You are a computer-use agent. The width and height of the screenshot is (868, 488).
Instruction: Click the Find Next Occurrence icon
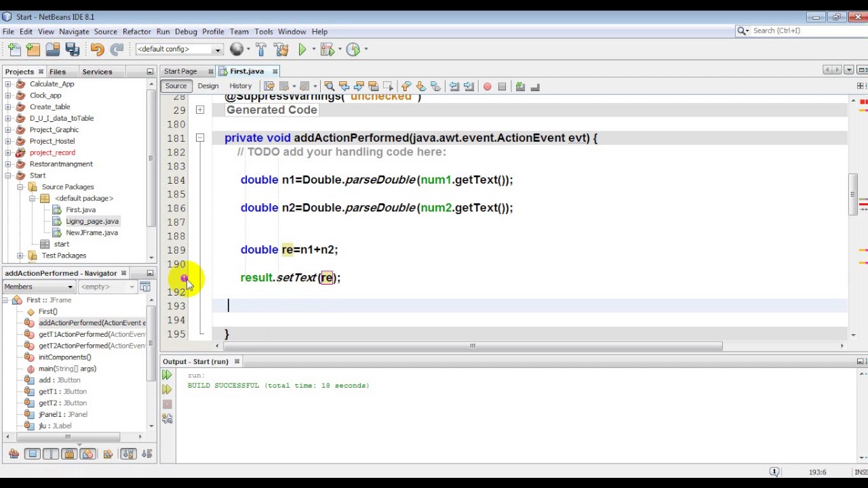tap(359, 86)
